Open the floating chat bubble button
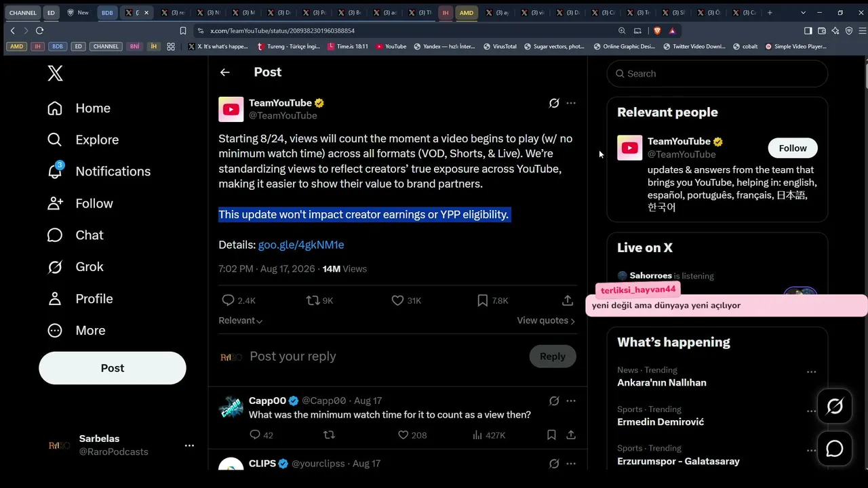 click(835, 449)
